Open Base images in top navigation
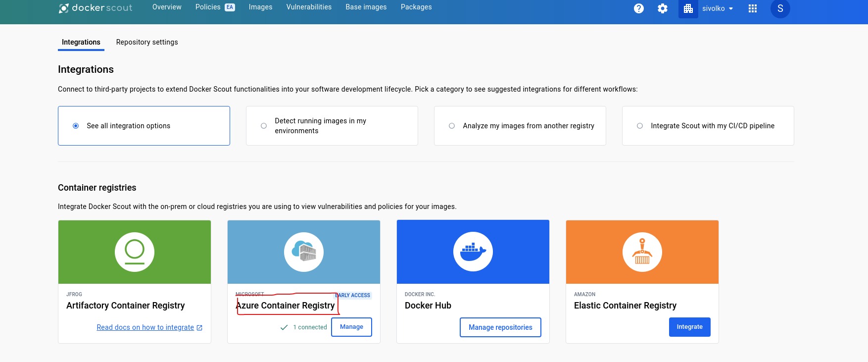This screenshot has width=868, height=362. click(366, 7)
